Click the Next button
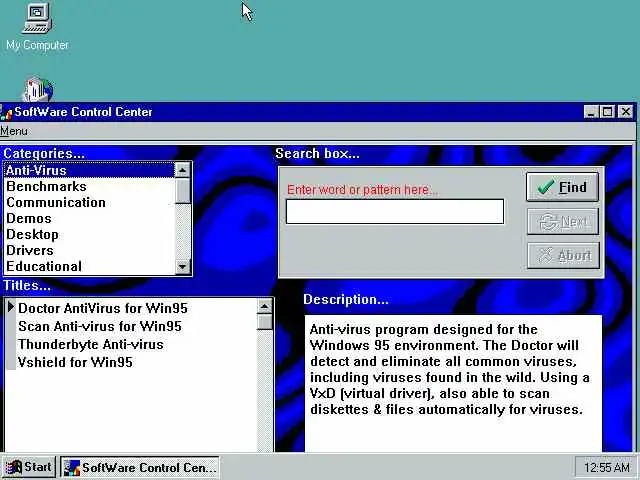This screenshot has width=640, height=480. tap(563, 222)
